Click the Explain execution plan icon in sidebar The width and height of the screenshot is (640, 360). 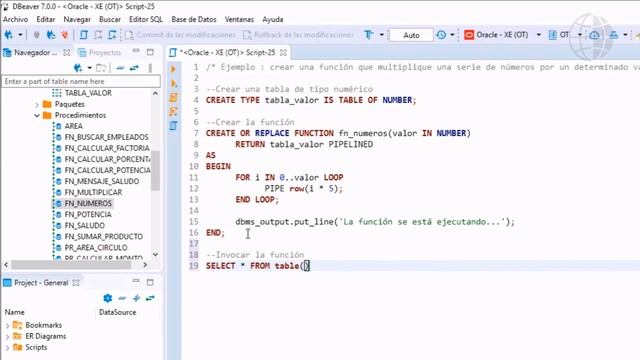point(173,98)
